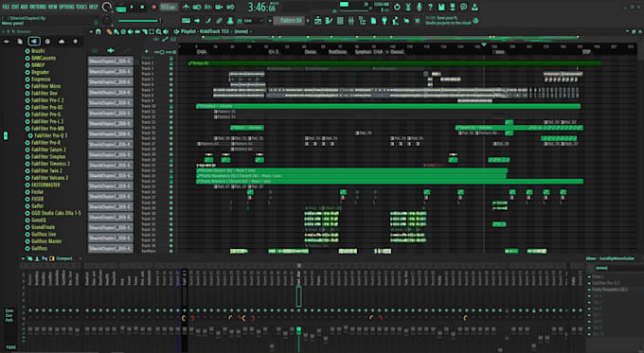Click the step edit arrow icon
This screenshot has height=353, width=644.
click(x=197, y=21)
